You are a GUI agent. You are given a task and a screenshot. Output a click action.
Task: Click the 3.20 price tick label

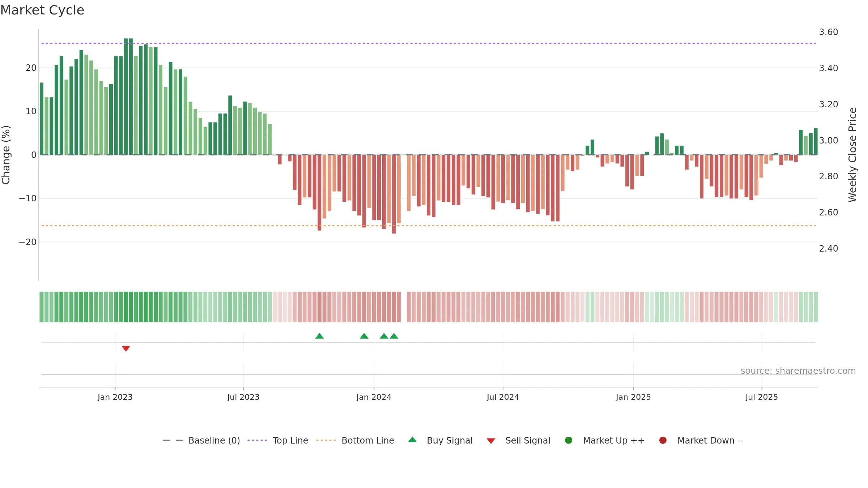[829, 104]
